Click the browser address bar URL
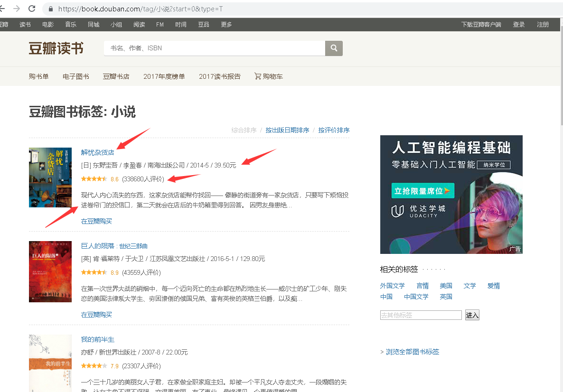 141,9
